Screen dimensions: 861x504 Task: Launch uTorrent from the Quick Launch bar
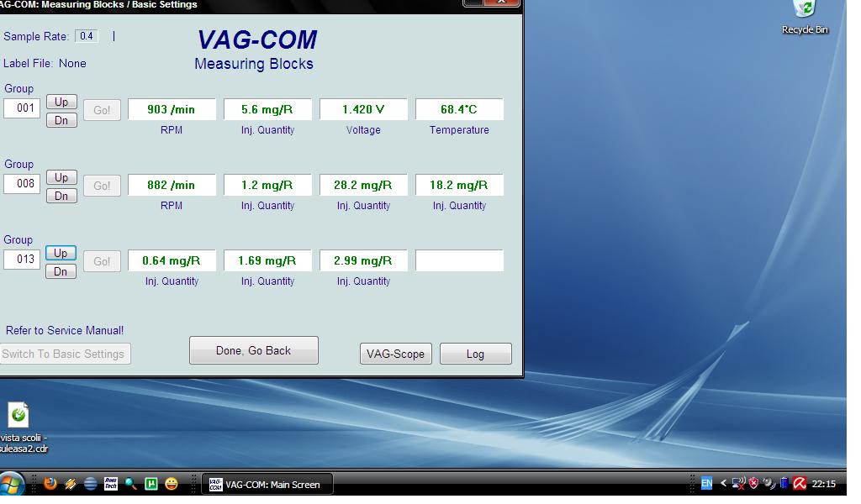tap(151, 484)
